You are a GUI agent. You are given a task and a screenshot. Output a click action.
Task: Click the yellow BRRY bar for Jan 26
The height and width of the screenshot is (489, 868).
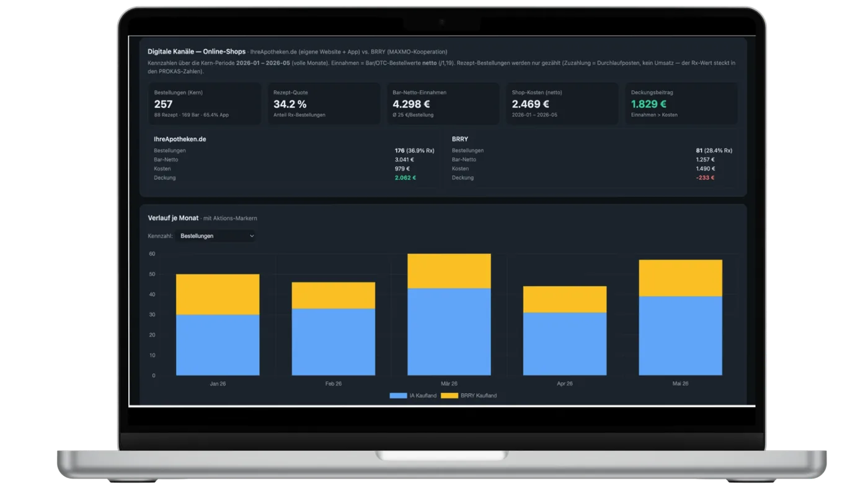[218, 294]
